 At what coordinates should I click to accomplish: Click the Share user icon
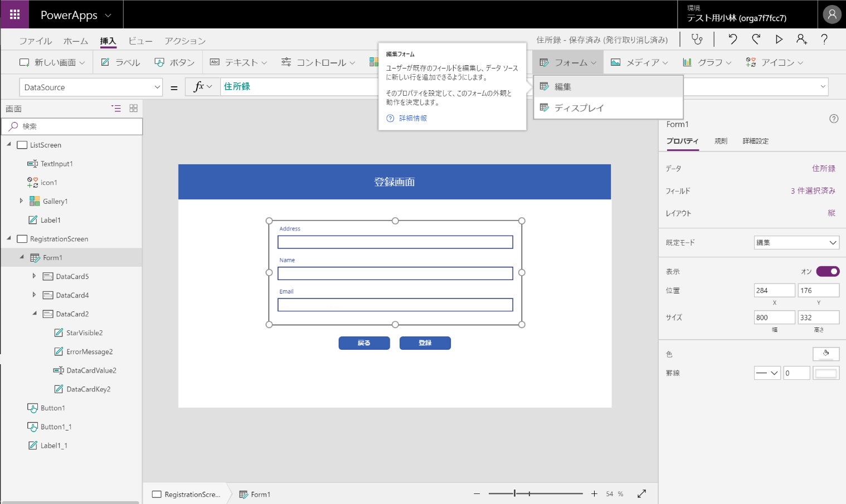click(x=801, y=39)
